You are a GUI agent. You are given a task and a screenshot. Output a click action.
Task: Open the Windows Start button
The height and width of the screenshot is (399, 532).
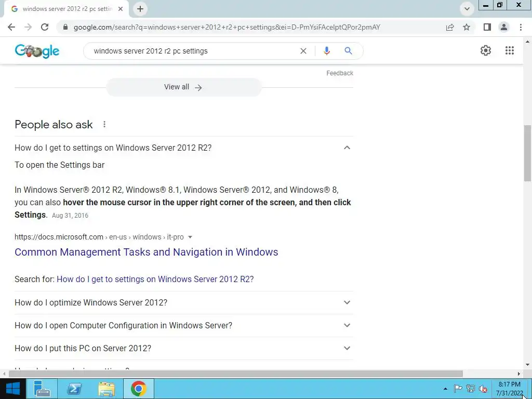point(12,389)
